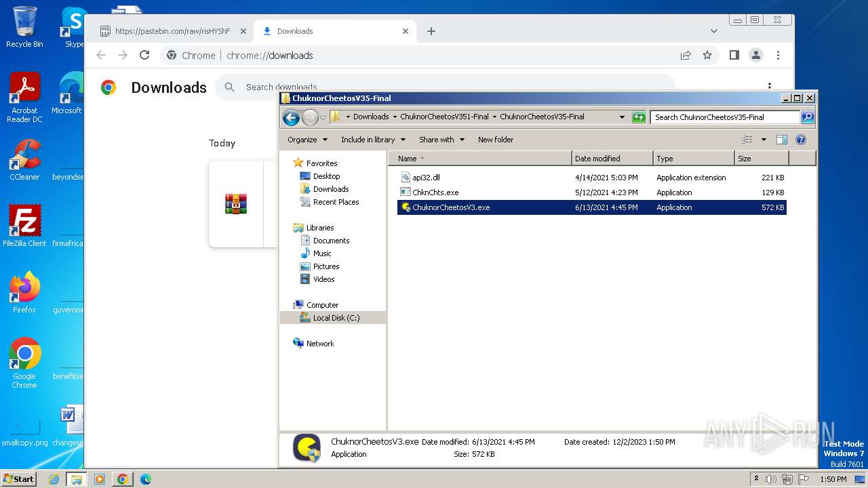Open FileZilla Client desktop shortcut

click(x=24, y=226)
